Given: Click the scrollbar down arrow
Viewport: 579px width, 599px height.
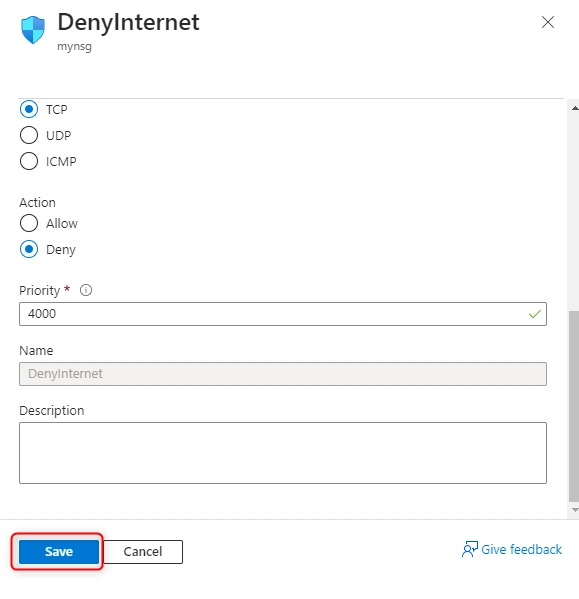Looking at the screenshot, I should tap(574, 510).
